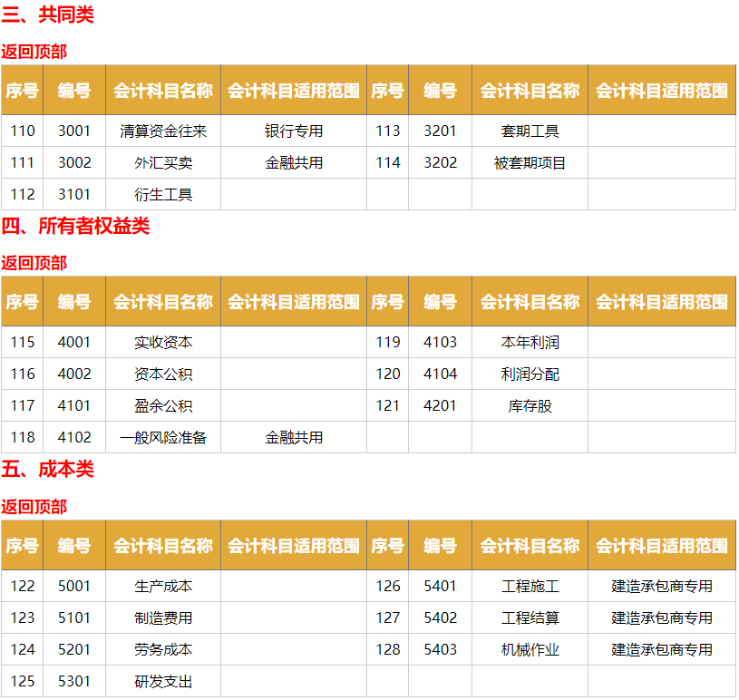Click the cell containing 衍生工具

click(163, 194)
